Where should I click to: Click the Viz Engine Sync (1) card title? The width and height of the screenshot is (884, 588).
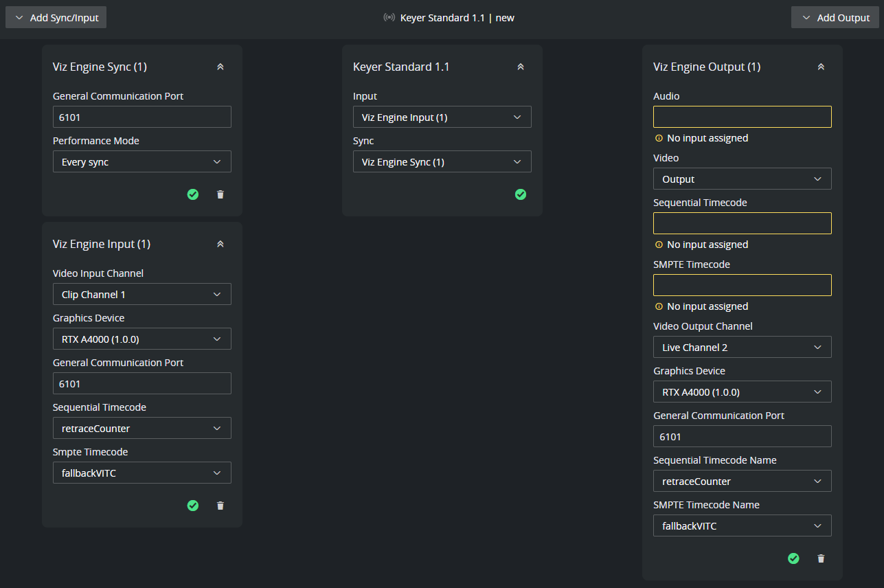(100, 67)
